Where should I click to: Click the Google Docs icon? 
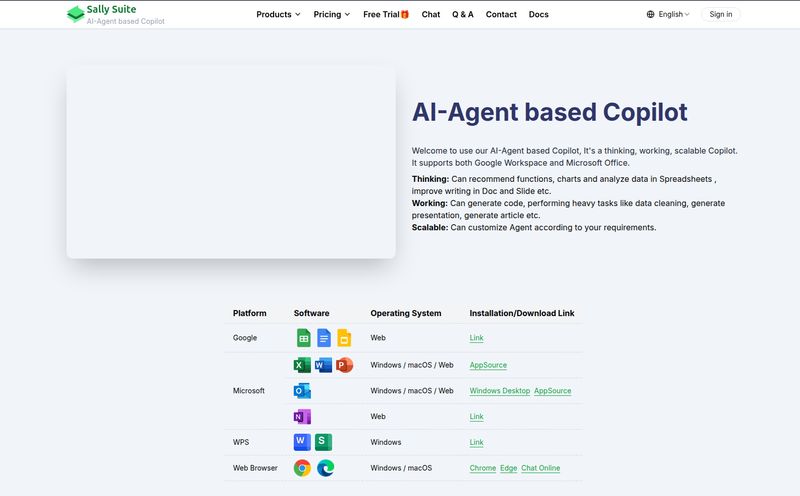(324, 338)
